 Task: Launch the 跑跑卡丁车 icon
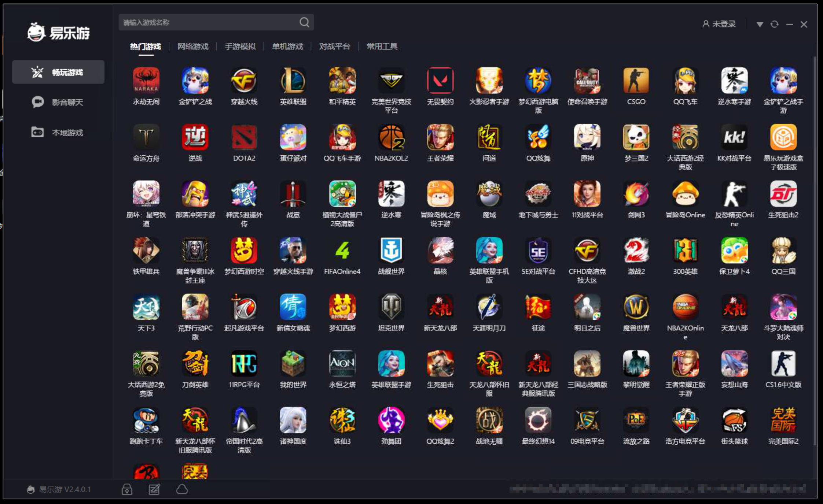pyautogui.click(x=146, y=420)
